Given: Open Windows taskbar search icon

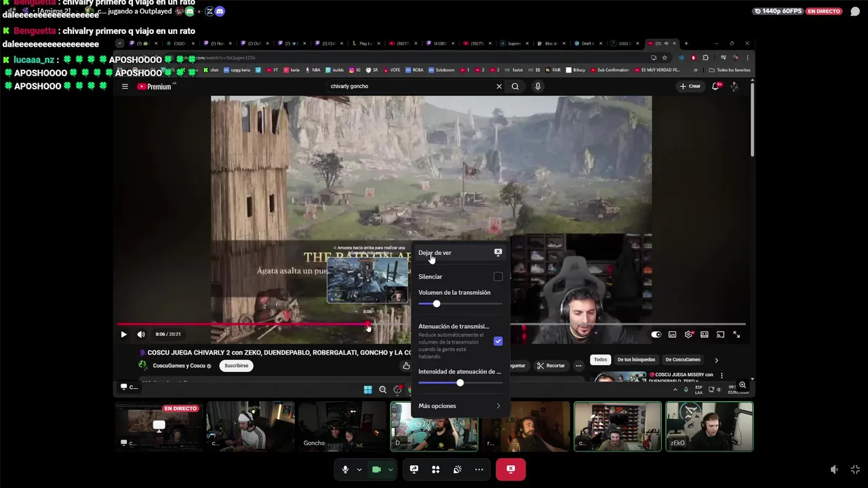Looking at the screenshot, I should [x=382, y=390].
